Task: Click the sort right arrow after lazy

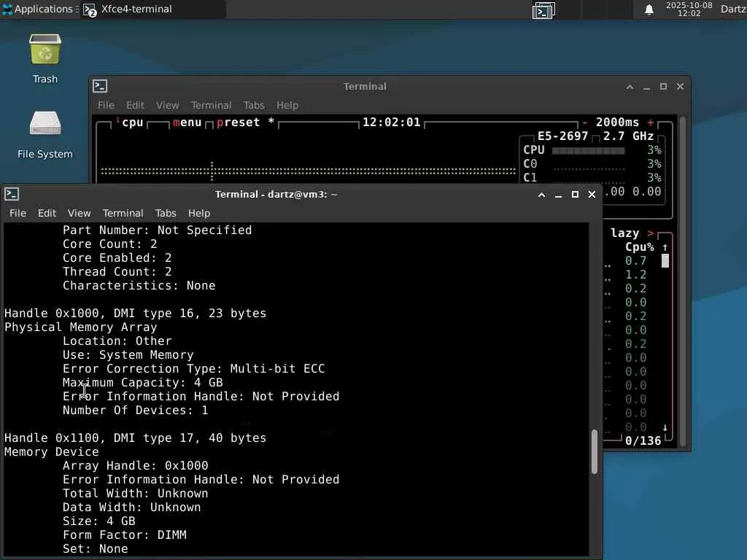Action: coord(650,233)
